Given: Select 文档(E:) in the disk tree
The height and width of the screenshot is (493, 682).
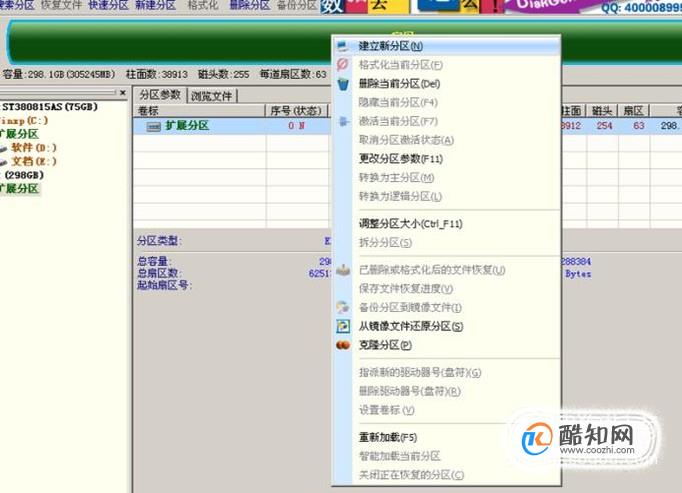Looking at the screenshot, I should coord(33,161).
